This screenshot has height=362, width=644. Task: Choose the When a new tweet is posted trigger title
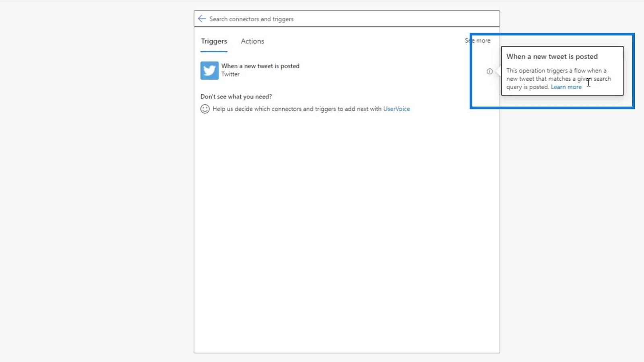[260, 66]
